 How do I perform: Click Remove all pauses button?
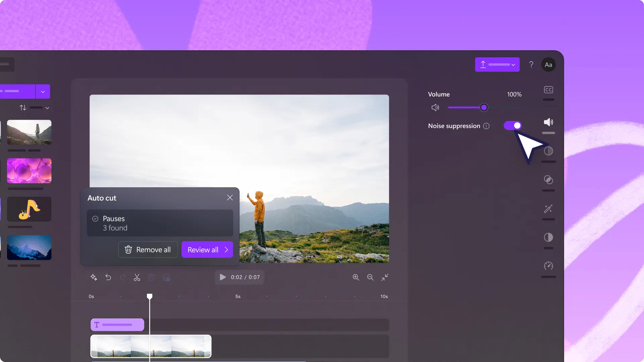[x=147, y=250]
